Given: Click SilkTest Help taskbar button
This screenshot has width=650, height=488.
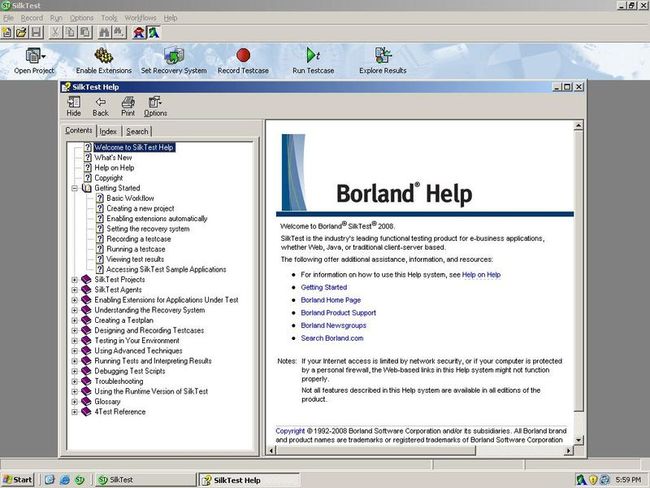Looking at the screenshot, I should tap(249, 480).
